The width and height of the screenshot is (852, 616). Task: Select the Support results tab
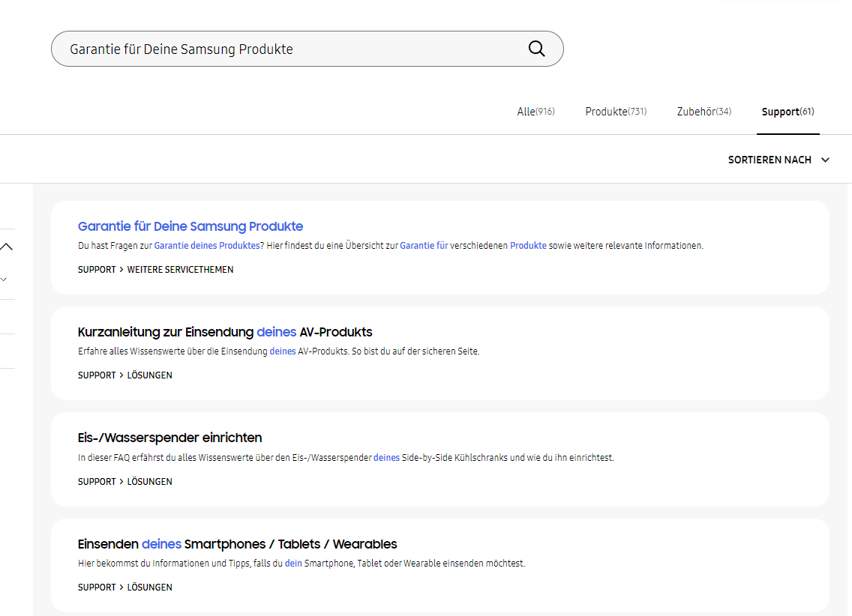[x=788, y=112]
